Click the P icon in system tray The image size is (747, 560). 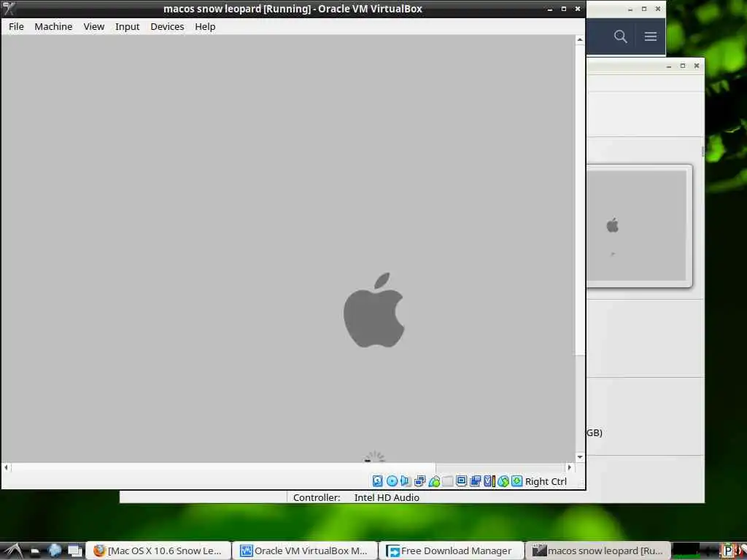click(x=727, y=551)
